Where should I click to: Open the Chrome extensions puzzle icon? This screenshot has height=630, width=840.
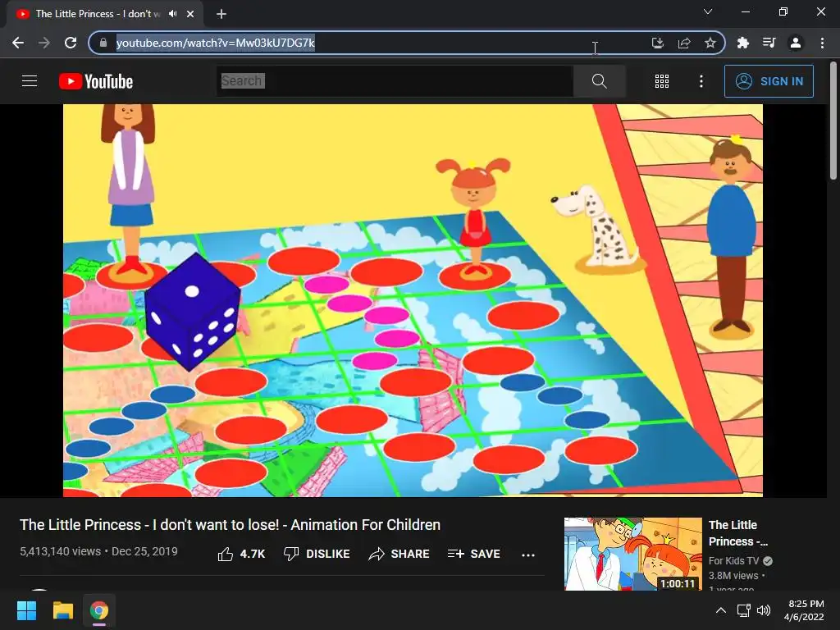click(x=742, y=43)
